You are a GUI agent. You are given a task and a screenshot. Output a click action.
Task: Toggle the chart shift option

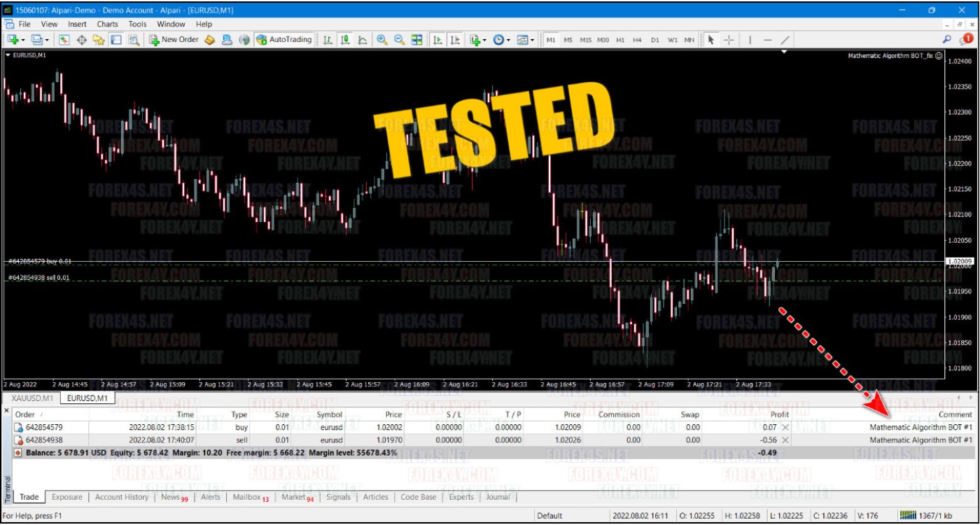[455, 40]
